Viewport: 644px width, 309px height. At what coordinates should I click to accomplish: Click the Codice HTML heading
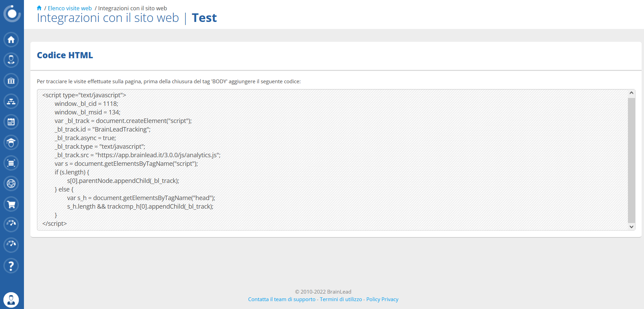65,55
